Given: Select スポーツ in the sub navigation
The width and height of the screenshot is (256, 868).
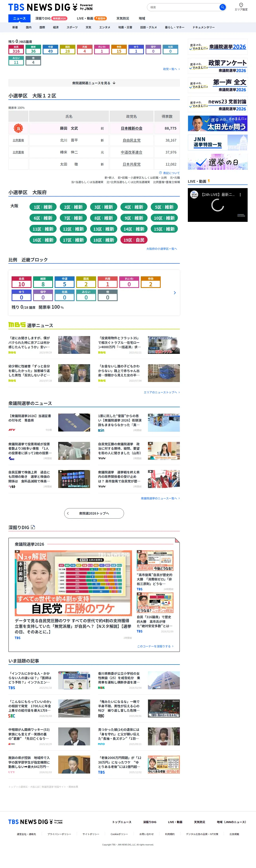Looking at the screenshot, I should coord(72,27).
